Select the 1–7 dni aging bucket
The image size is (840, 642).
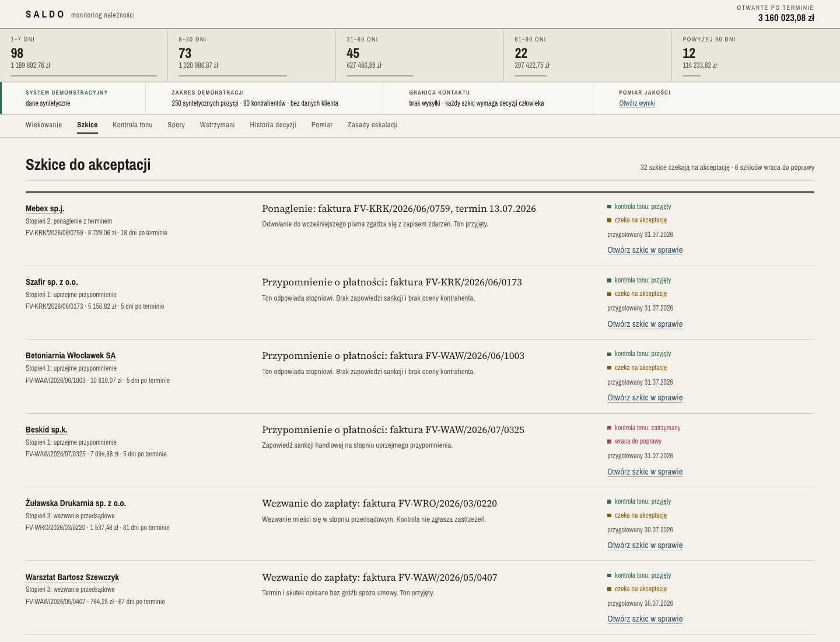pos(84,55)
